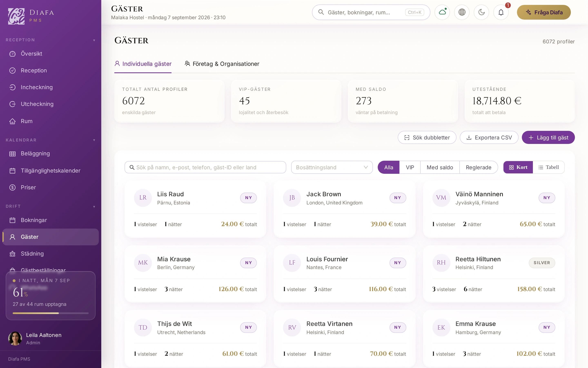Switch to Individuella gäster tab
The height and width of the screenshot is (368, 588).
click(x=143, y=64)
